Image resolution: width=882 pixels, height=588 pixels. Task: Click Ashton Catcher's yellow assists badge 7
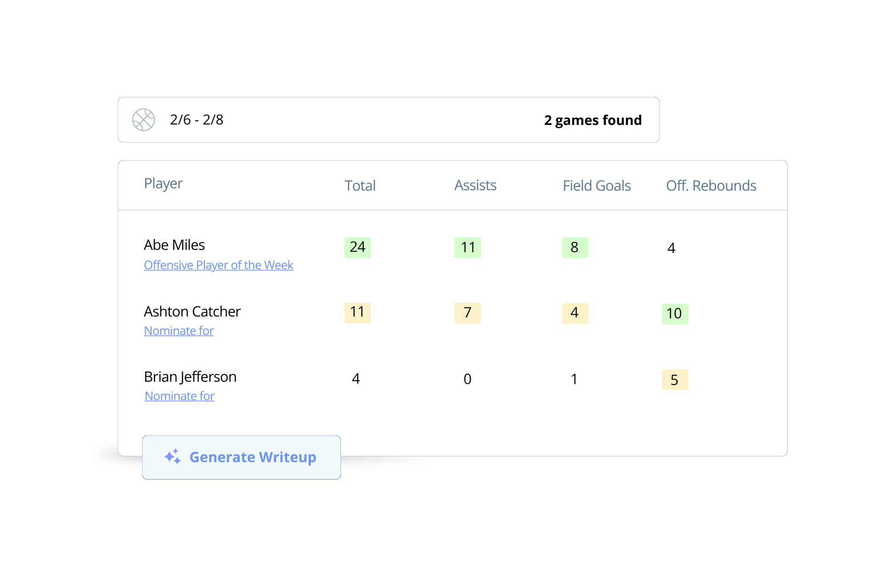468,313
